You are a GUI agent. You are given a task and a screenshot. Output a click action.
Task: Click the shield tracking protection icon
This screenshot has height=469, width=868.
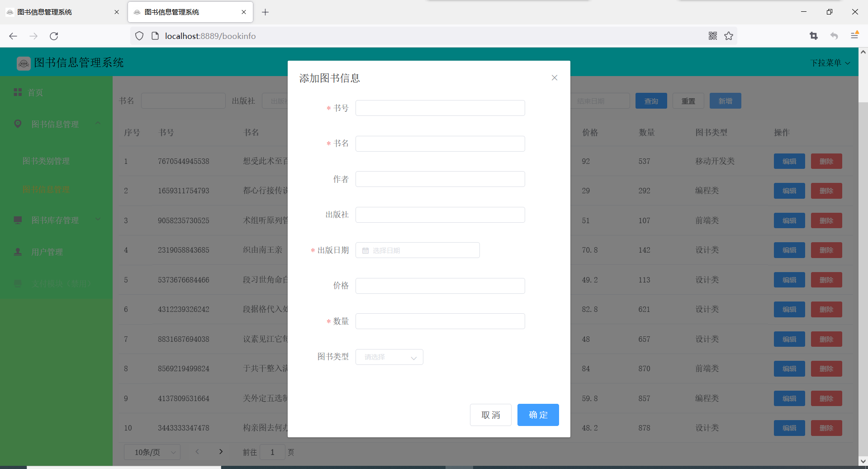139,36
